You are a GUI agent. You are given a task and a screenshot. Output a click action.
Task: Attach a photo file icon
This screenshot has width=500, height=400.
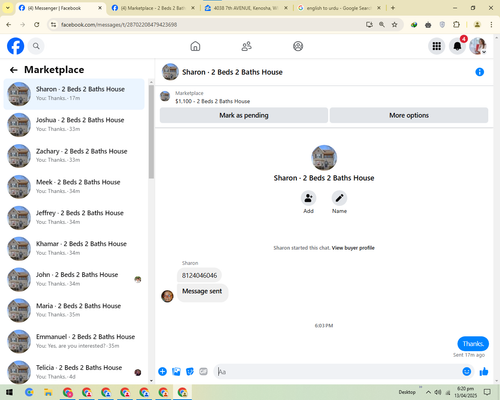coord(176,371)
